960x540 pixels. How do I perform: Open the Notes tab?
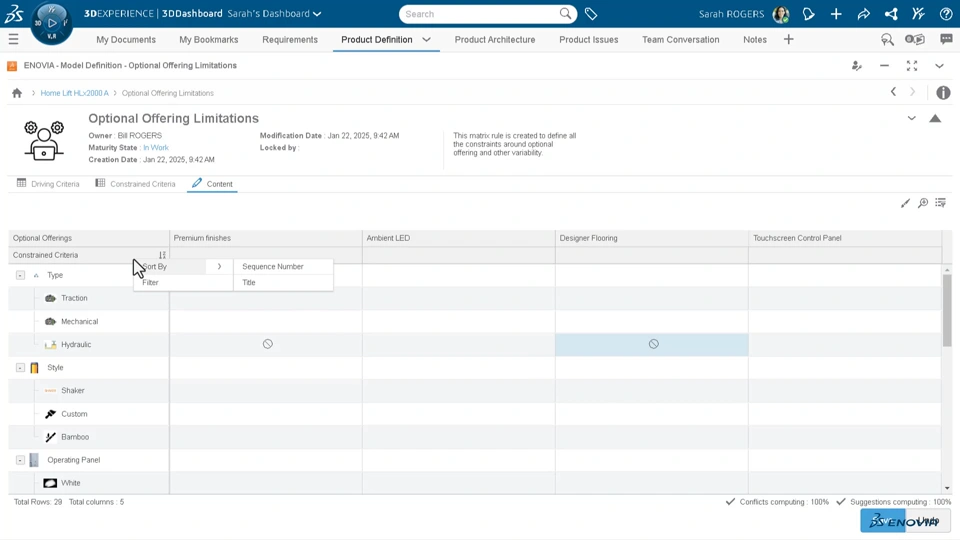click(754, 39)
